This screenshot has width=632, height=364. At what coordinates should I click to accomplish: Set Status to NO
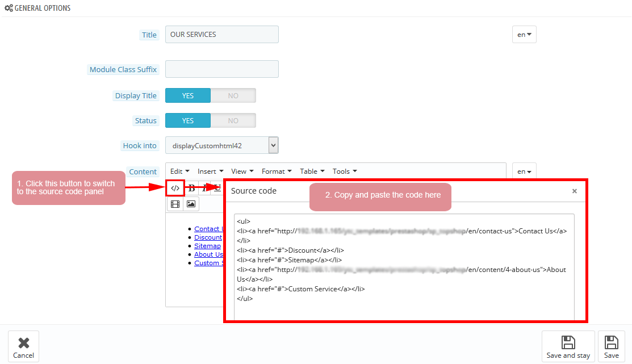click(x=233, y=120)
